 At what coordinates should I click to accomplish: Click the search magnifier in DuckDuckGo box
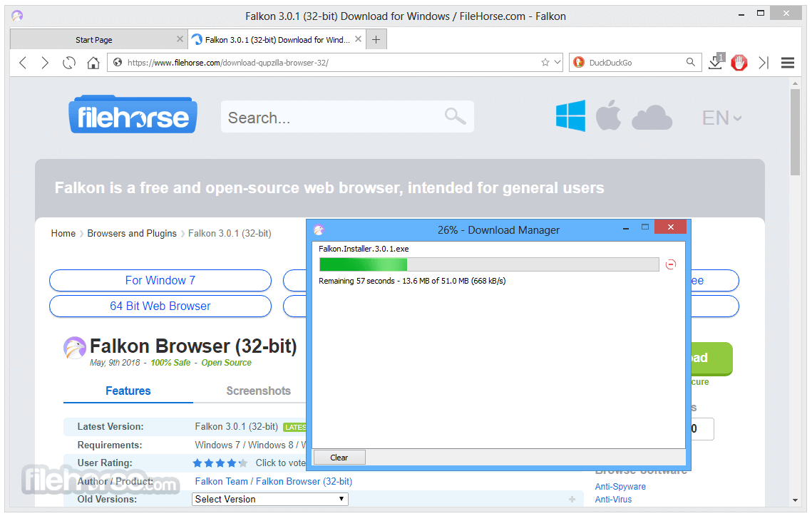coord(690,62)
